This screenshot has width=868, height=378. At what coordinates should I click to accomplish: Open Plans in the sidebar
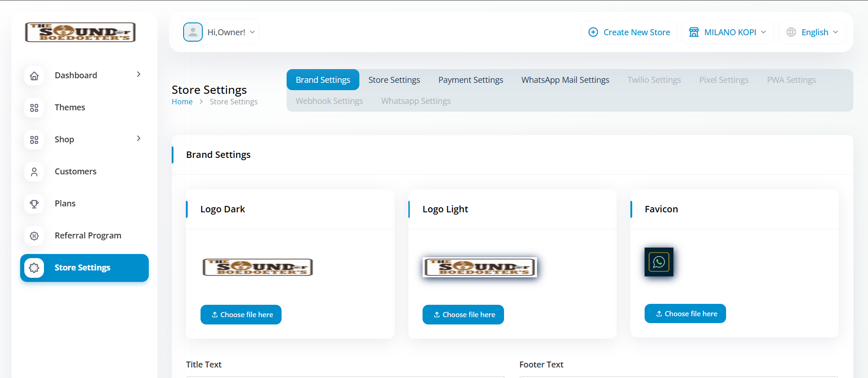coord(84,204)
